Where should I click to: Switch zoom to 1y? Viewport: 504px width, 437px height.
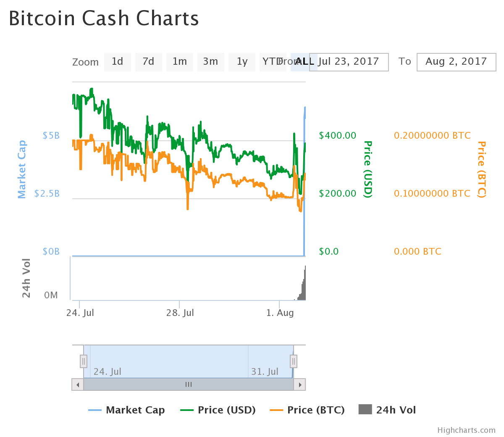tap(242, 62)
